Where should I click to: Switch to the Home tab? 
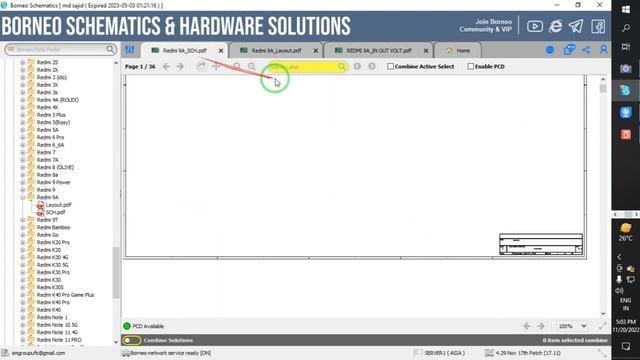[x=458, y=51]
